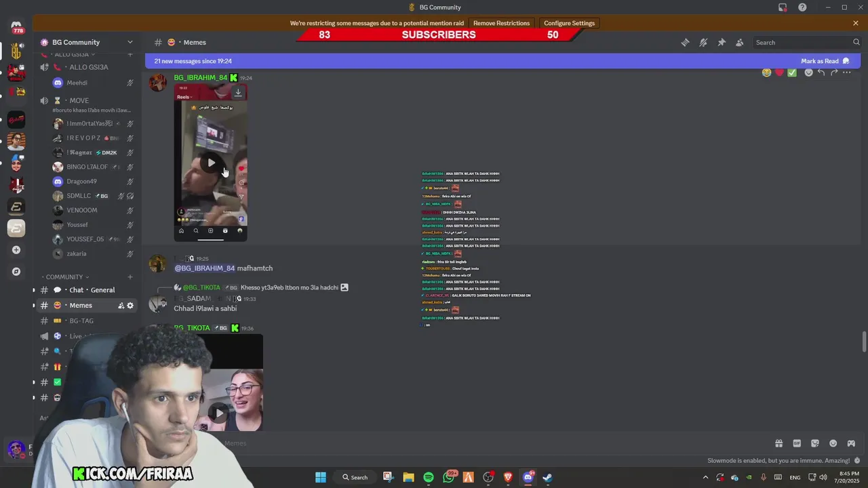Image resolution: width=868 pixels, height=488 pixels.
Task: Open the Windows Start menu
Action: 321,477
